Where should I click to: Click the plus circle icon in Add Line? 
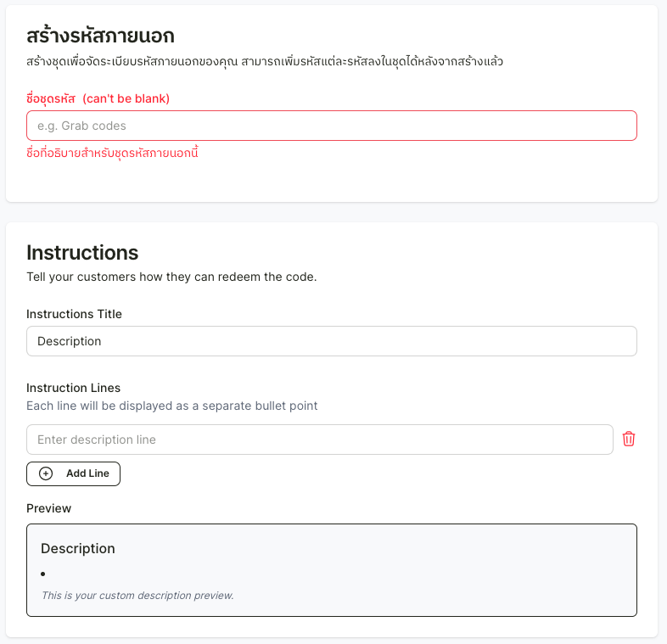pyautogui.click(x=46, y=473)
